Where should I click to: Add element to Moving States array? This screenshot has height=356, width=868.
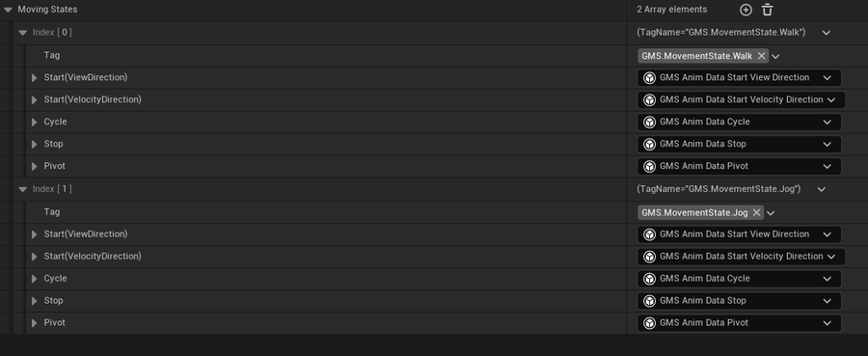(746, 10)
